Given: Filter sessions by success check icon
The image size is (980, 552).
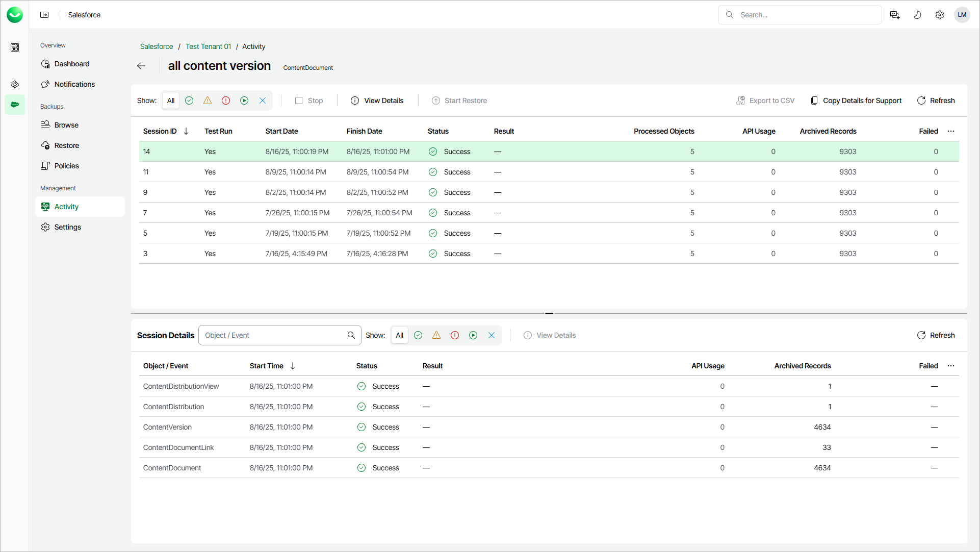Looking at the screenshot, I should (189, 101).
